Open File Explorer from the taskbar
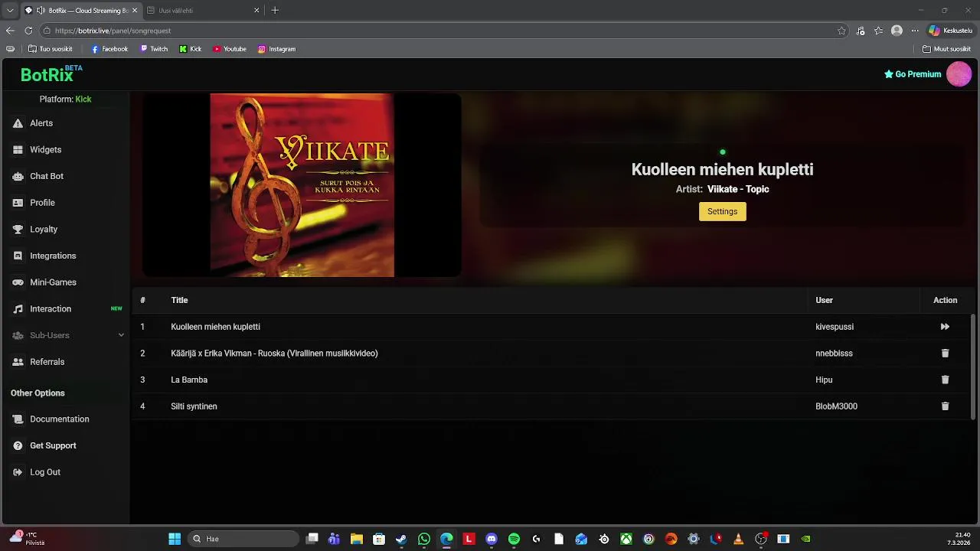 [357, 539]
